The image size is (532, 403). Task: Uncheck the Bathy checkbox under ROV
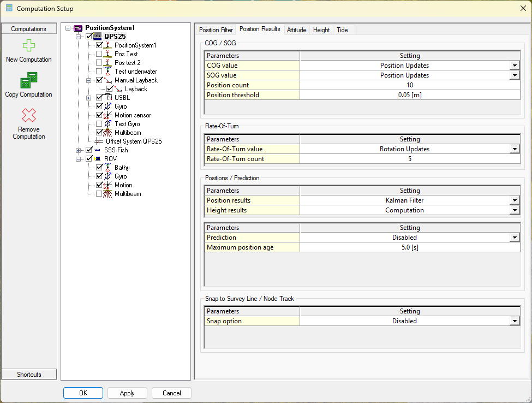click(x=99, y=168)
